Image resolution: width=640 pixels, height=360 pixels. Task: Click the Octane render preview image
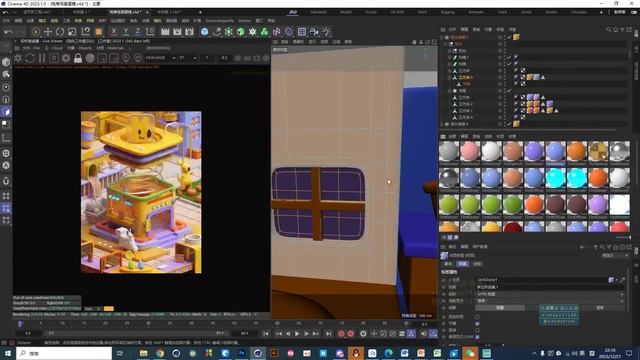pyautogui.click(x=141, y=192)
